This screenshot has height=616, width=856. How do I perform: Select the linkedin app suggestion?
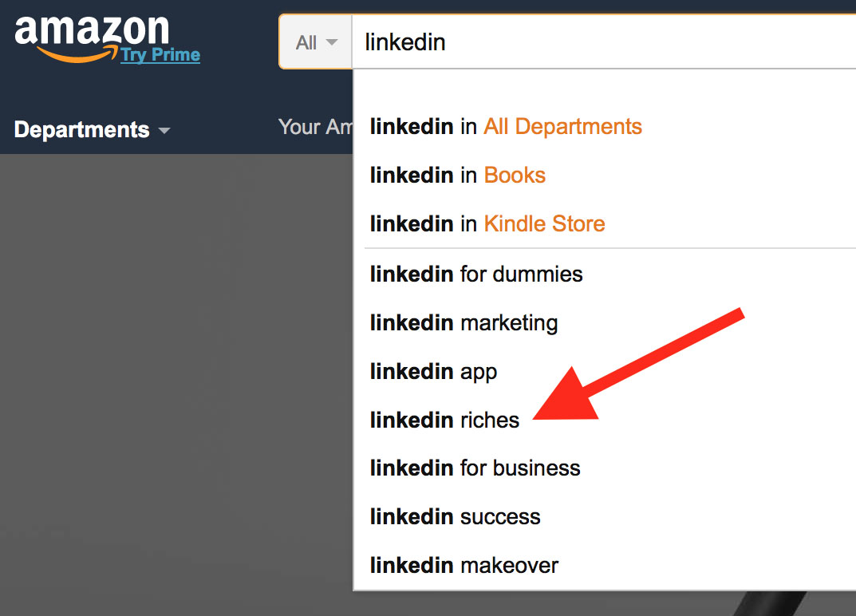pyautogui.click(x=605, y=371)
